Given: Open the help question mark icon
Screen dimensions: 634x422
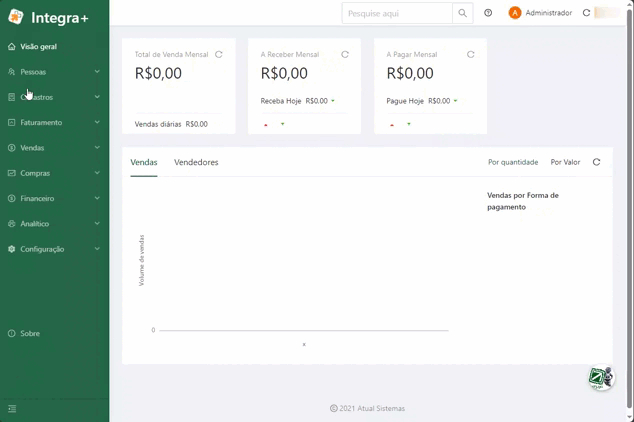Looking at the screenshot, I should coord(488,13).
